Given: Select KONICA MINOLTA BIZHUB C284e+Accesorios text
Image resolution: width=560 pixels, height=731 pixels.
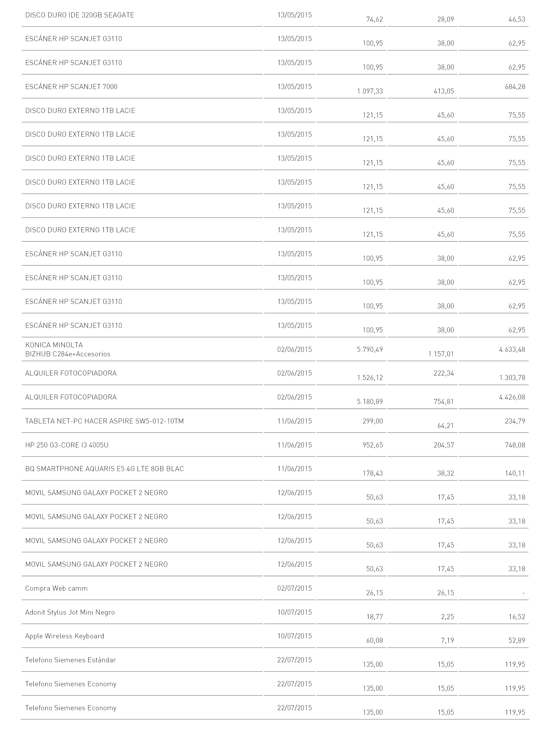Looking at the screenshot, I should coord(68,349).
